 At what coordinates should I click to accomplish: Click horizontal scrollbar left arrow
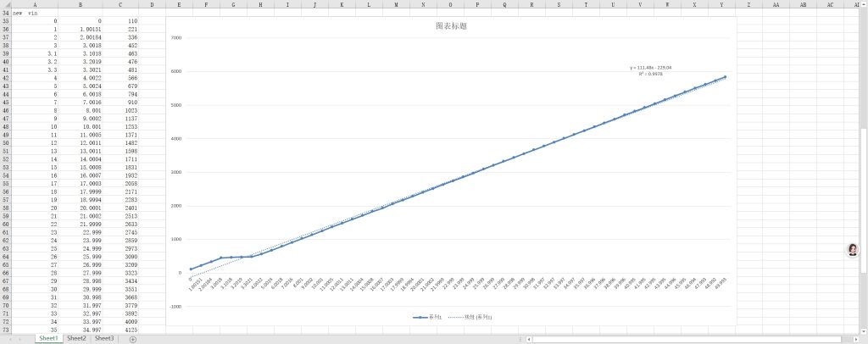pyautogui.click(x=529, y=339)
